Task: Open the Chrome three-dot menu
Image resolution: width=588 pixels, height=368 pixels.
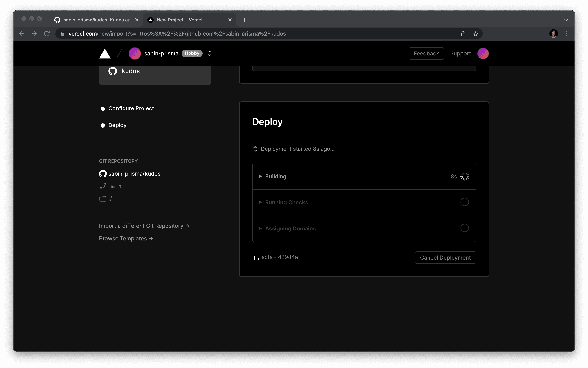Action: pyautogui.click(x=566, y=34)
